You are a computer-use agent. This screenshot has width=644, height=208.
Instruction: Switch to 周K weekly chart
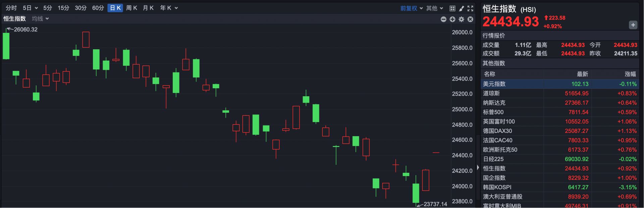(131, 8)
